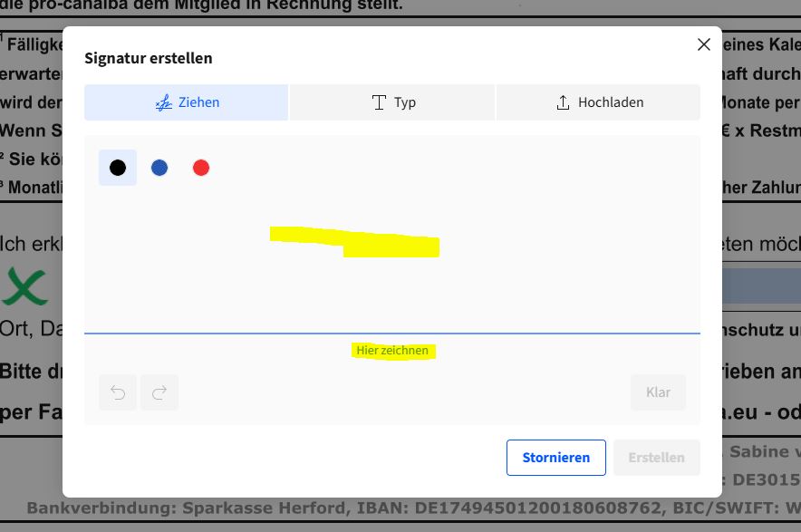Image resolution: width=801 pixels, height=532 pixels.
Task: Switch to the Ziehen tab
Action: [x=187, y=102]
